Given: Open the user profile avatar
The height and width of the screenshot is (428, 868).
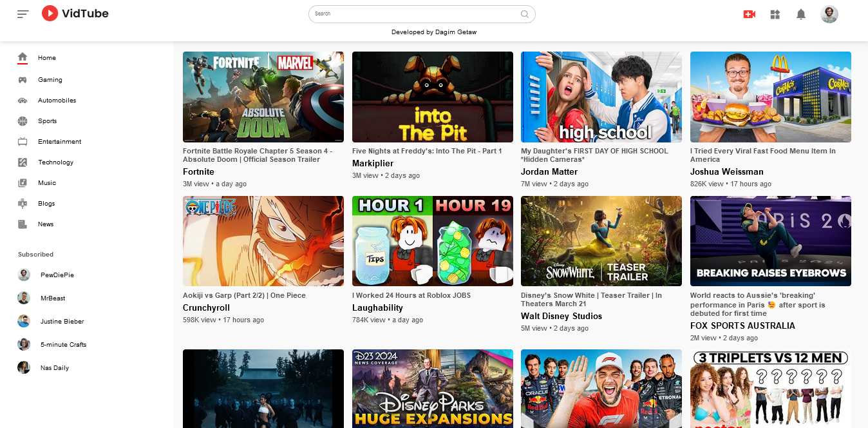Looking at the screenshot, I should click(829, 14).
